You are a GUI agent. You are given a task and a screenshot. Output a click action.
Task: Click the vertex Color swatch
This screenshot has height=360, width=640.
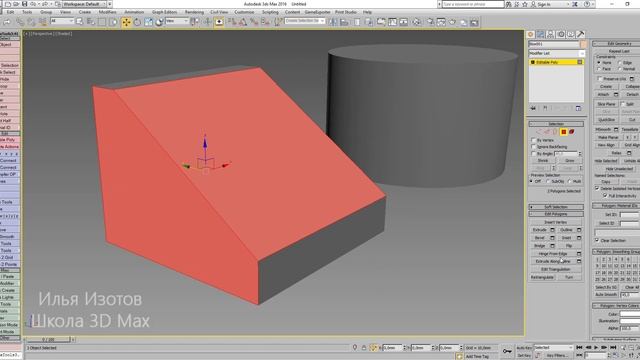click(x=630, y=314)
